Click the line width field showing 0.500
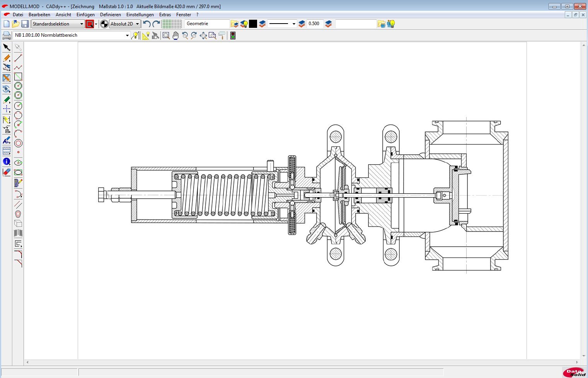Image resolution: width=588 pixels, height=378 pixels. 315,24
